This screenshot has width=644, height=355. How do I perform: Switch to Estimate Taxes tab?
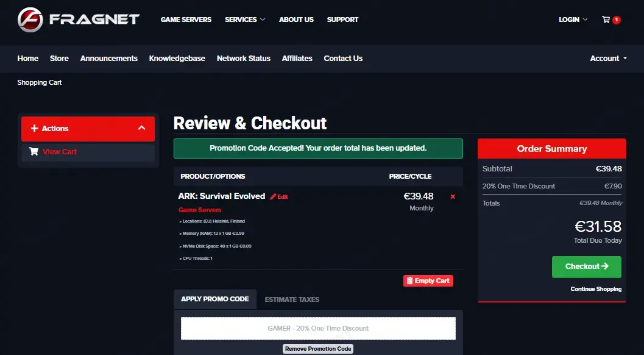292,299
